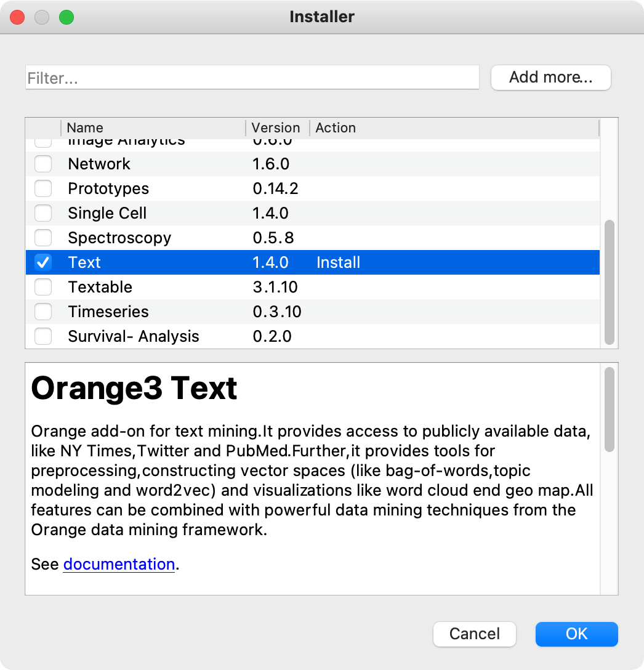This screenshot has height=670, width=644.
Task: Select the Textable row name
Action: point(100,287)
